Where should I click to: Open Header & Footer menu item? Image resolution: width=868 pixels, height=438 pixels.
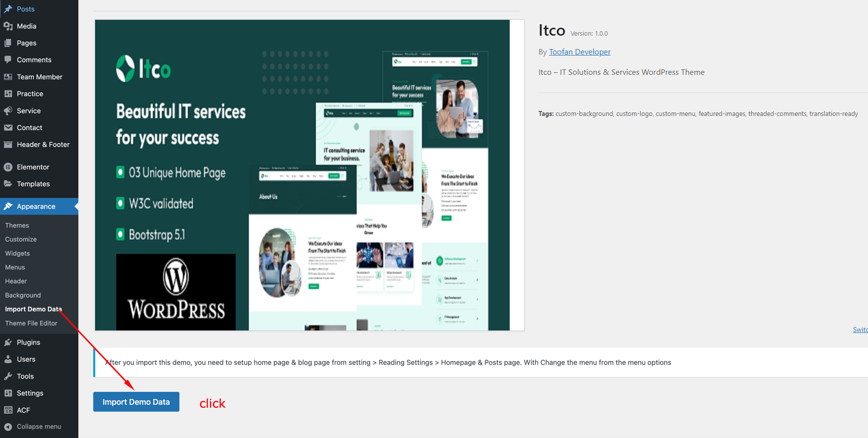point(43,145)
